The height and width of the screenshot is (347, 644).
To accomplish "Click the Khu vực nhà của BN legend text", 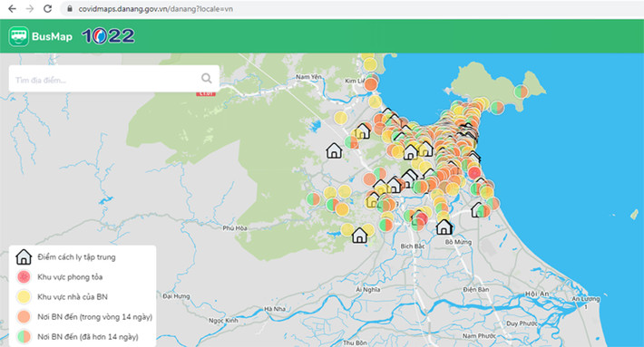I will (x=73, y=297).
